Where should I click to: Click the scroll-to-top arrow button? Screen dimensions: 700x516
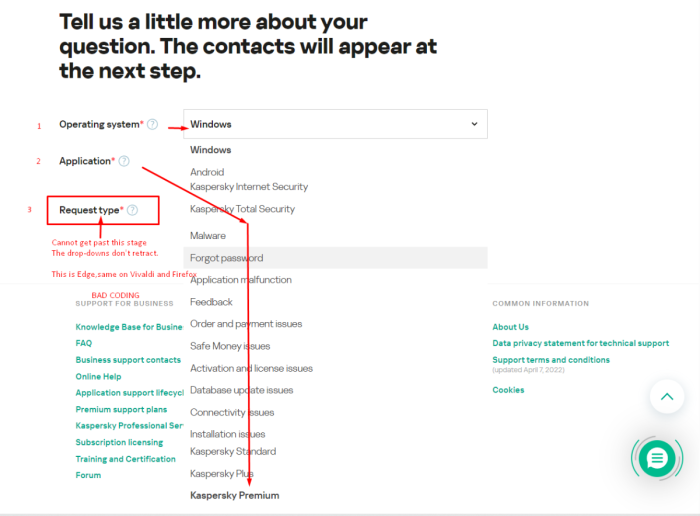667,397
